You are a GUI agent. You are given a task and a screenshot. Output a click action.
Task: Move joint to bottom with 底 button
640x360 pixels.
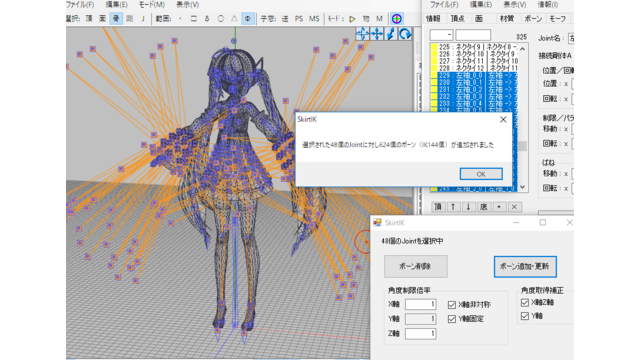(x=483, y=207)
